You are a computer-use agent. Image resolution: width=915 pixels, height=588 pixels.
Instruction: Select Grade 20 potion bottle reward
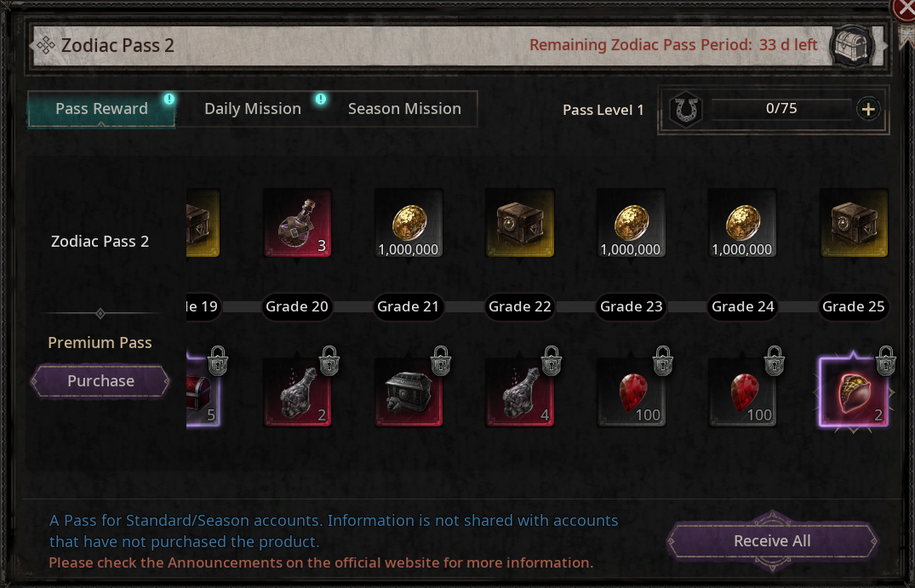[297, 223]
